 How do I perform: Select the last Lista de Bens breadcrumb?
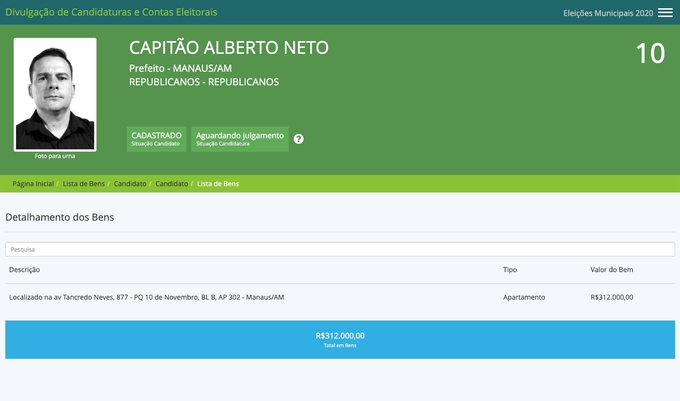[218, 184]
